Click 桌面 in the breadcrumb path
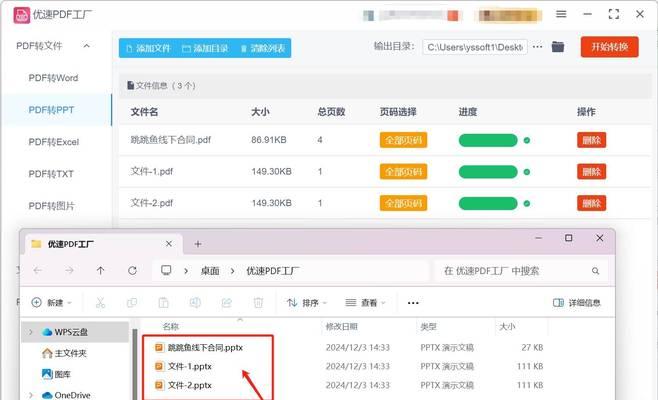Viewport: 658px width, 400px height. click(x=210, y=271)
